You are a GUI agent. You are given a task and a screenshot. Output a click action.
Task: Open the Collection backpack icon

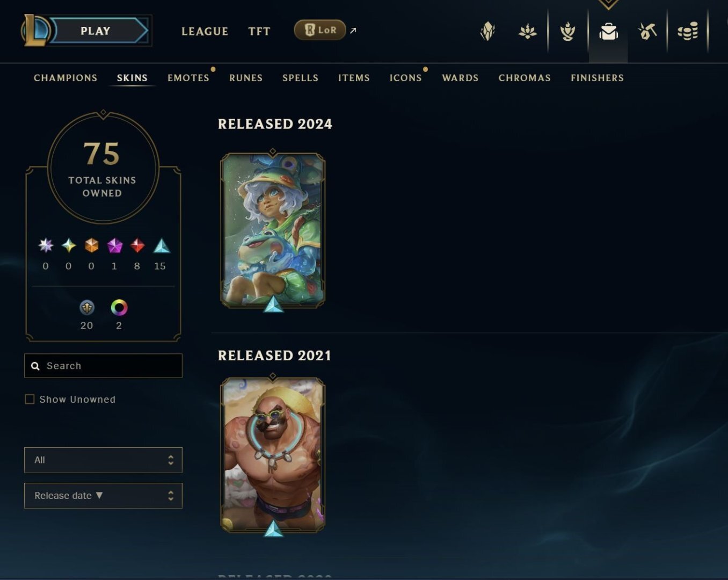pos(608,32)
